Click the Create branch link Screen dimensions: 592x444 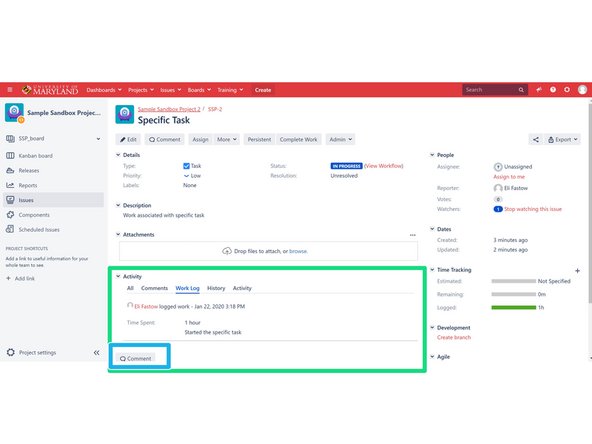(454, 337)
